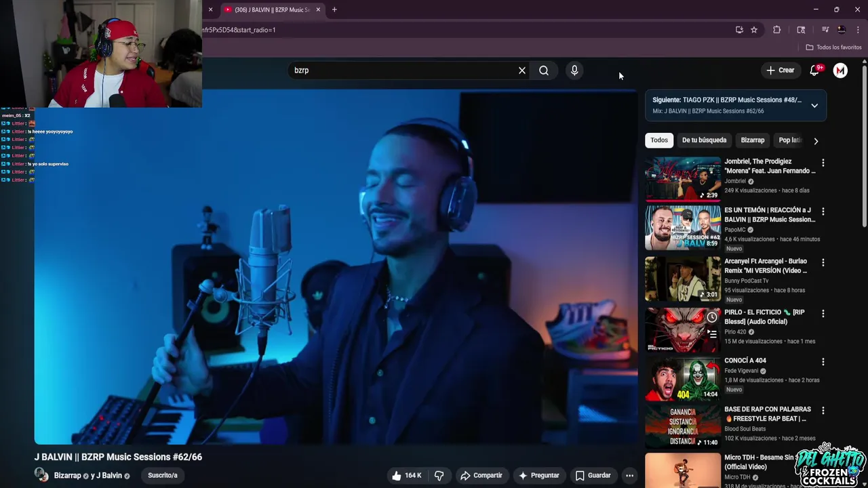Viewport: 868px width, 488px height.
Task: Start voice search with microphone icon
Action: 574,70
